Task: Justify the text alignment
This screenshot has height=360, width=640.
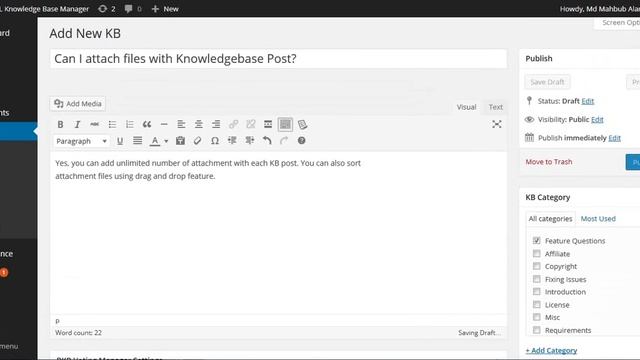Action: [x=138, y=141]
